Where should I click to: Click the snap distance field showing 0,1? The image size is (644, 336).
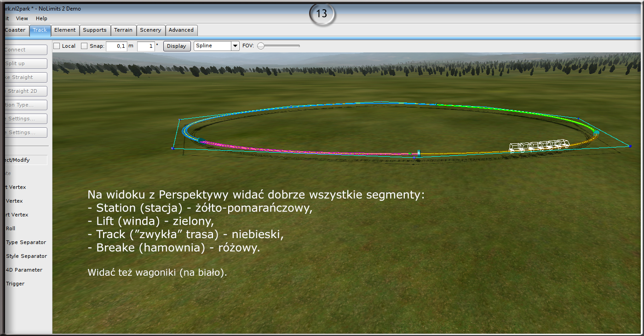[117, 46]
